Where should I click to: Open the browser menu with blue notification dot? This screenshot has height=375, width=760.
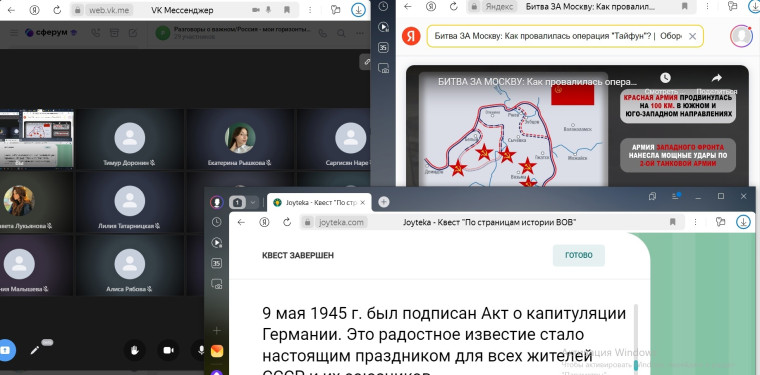tap(676, 196)
